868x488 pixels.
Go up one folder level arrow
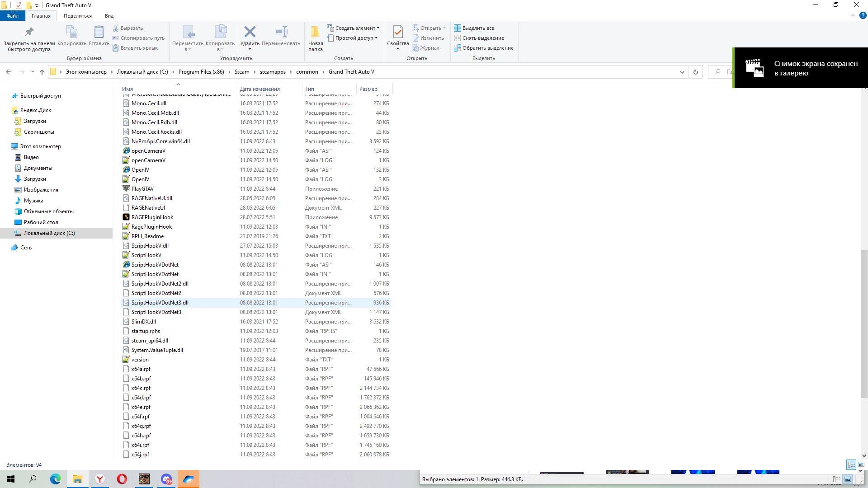42,72
